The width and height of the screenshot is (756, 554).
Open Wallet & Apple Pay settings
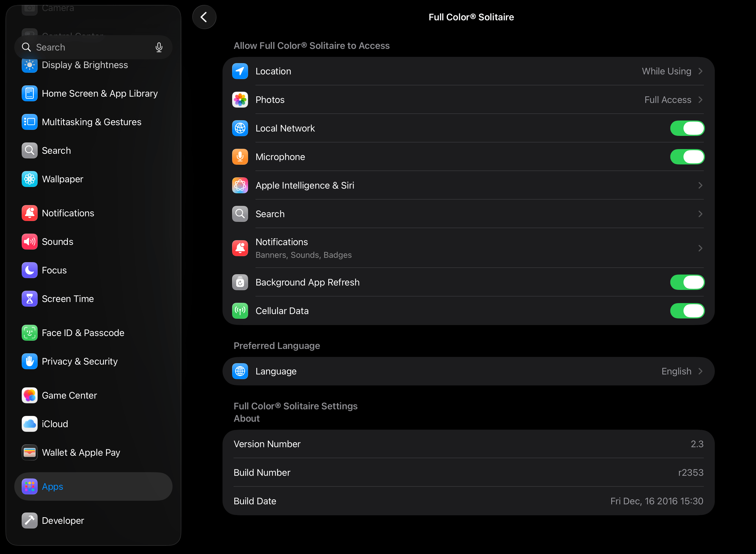click(x=93, y=453)
